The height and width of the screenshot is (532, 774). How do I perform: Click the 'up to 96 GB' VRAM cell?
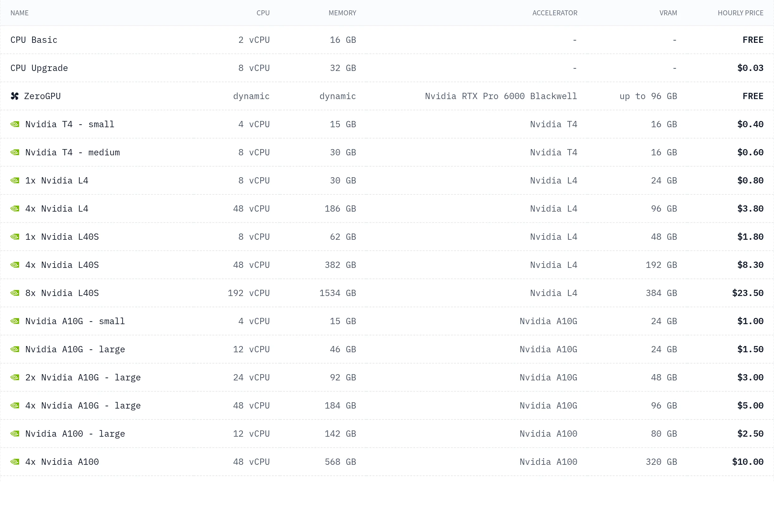point(648,96)
